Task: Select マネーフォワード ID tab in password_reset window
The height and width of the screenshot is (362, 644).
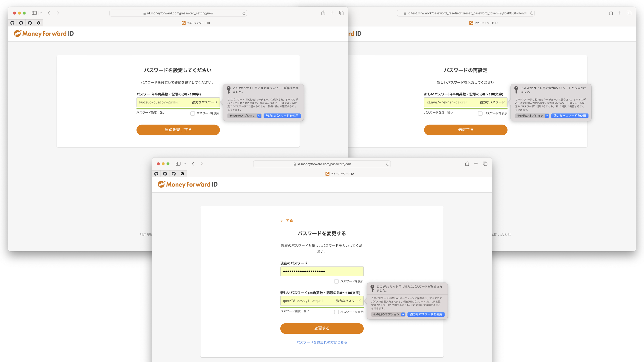Action: pyautogui.click(x=483, y=23)
